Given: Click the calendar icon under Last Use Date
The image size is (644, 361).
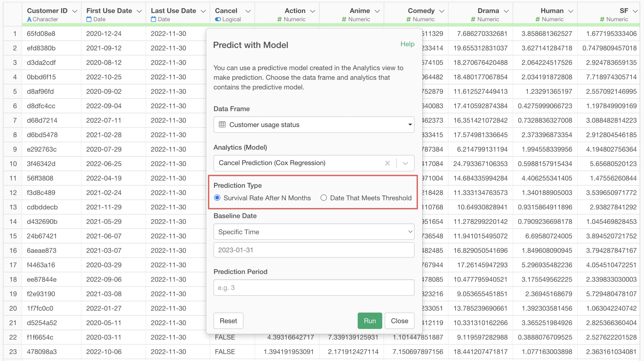Looking at the screenshot, I should [153, 19].
